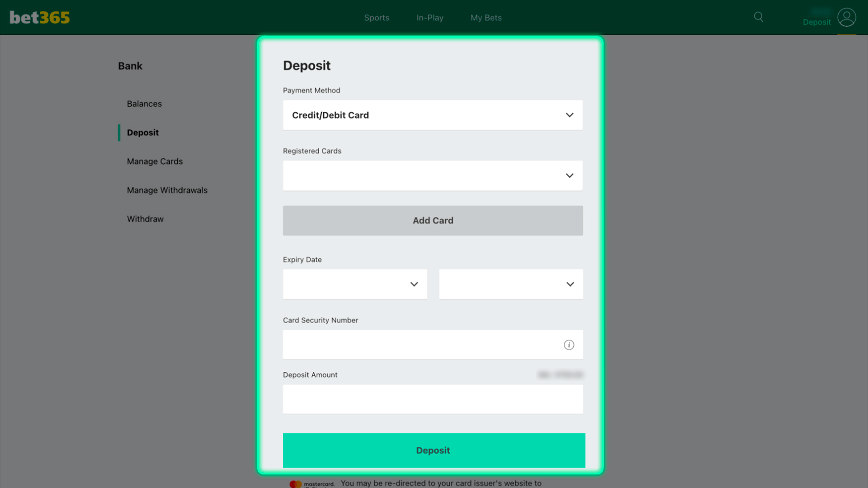Click the card security info icon
The height and width of the screenshot is (488, 868).
tap(569, 345)
